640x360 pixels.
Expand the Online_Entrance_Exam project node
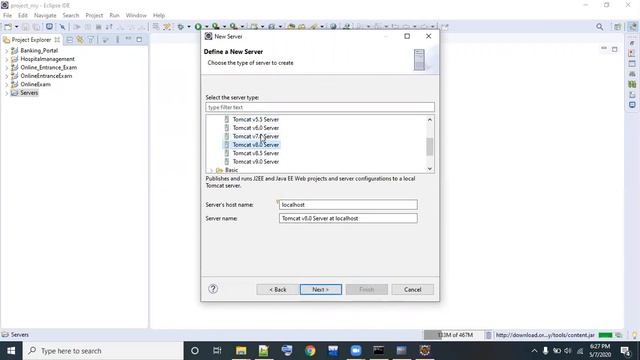pyautogui.click(x=6, y=68)
